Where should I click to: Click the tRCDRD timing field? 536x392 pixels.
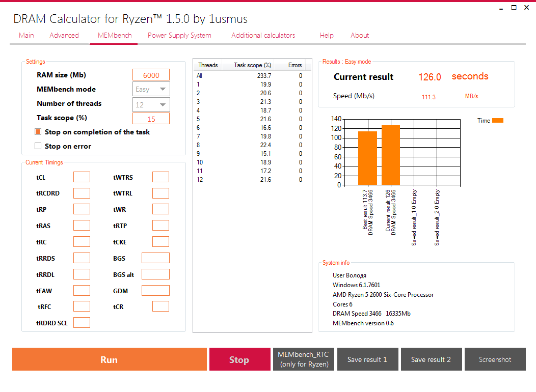(x=82, y=193)
